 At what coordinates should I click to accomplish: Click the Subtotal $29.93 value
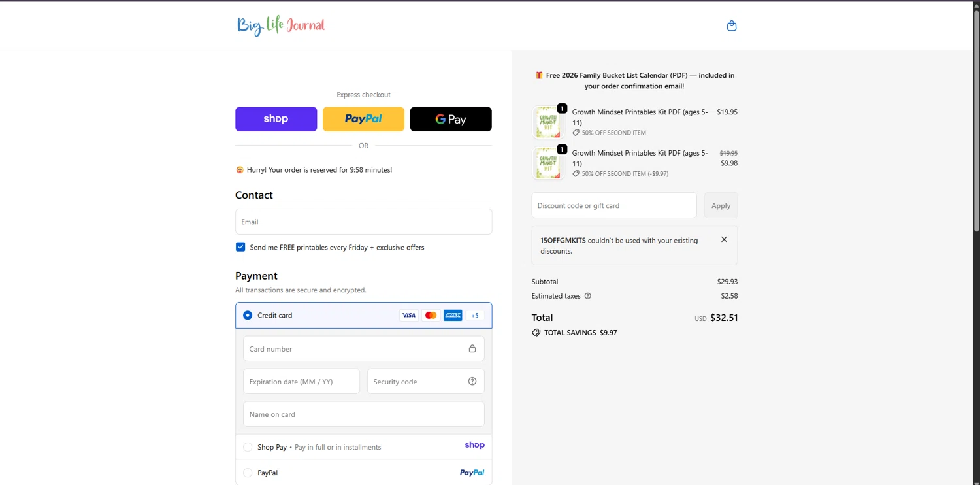tap(727, 282)
